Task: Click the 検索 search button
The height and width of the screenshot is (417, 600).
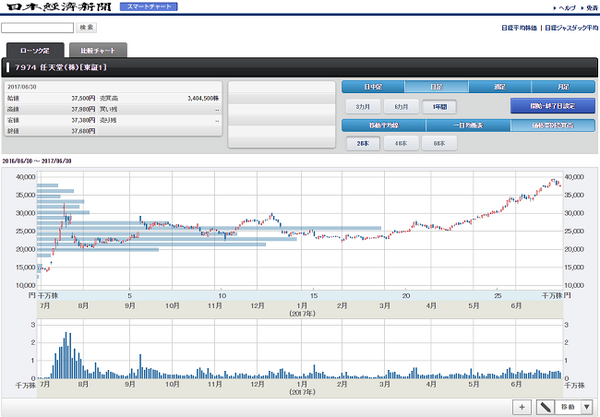Action: (86, 28)
